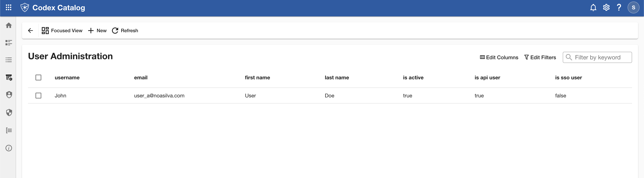Open the notifications bell

(x=593, y=7)
